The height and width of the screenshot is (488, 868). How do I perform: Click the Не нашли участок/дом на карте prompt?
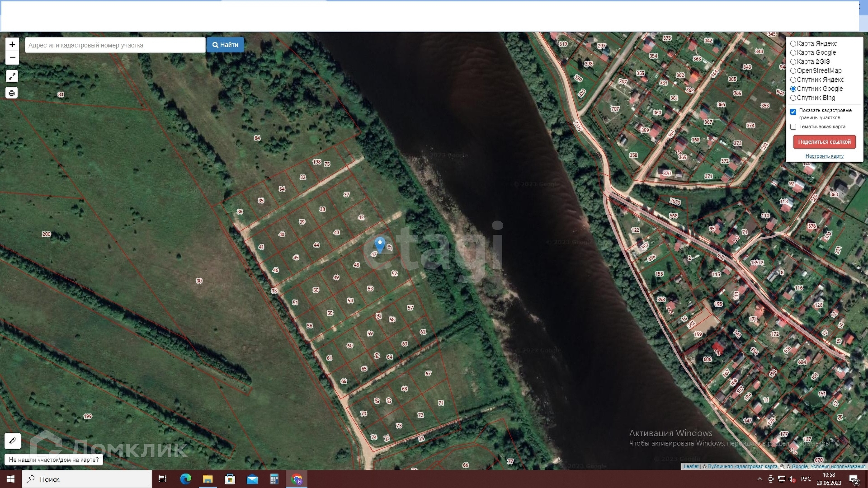pos(54,460)
